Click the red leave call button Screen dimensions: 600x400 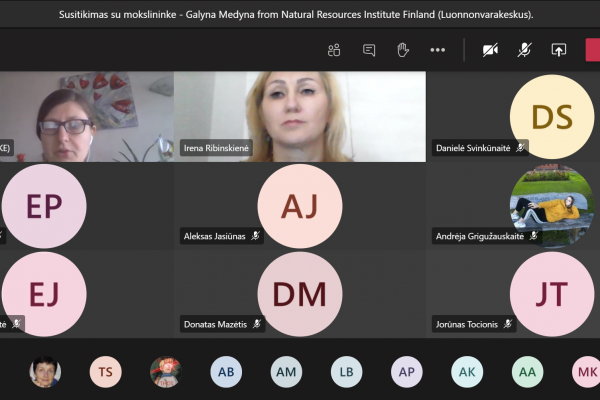(593, 50)
